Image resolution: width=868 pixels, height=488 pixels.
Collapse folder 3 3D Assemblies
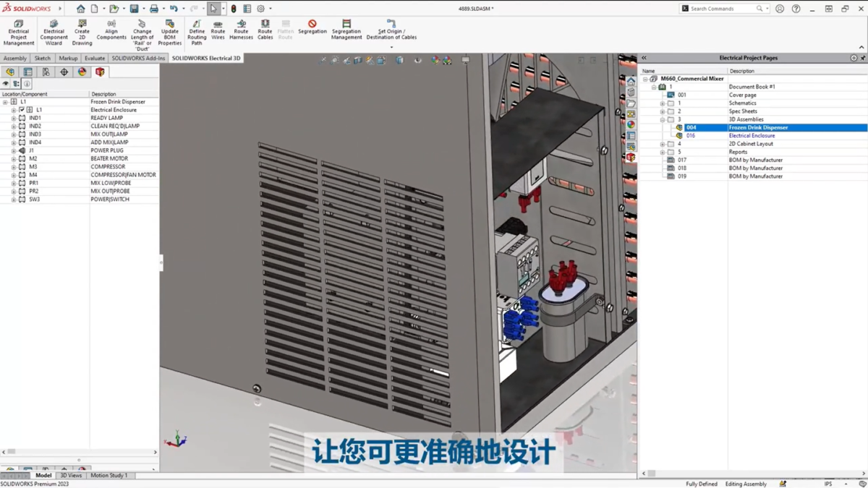coord(662,119)
